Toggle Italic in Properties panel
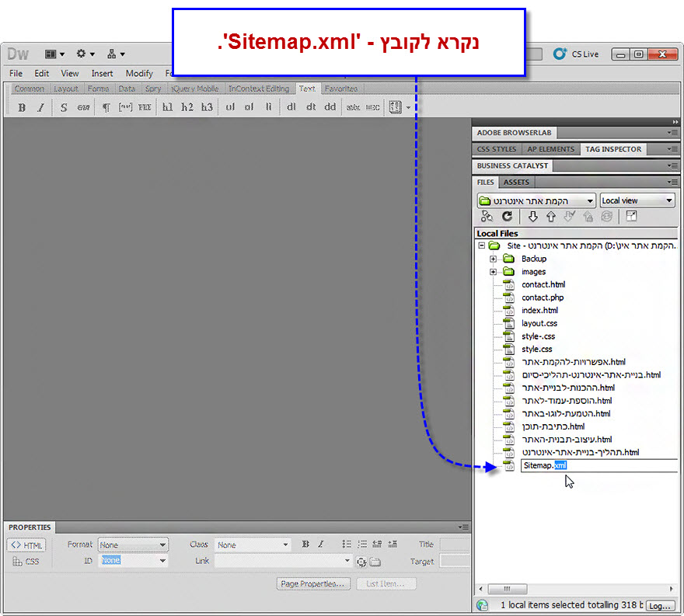This screenshot has width=684, height=616. (x=321, y=544)
